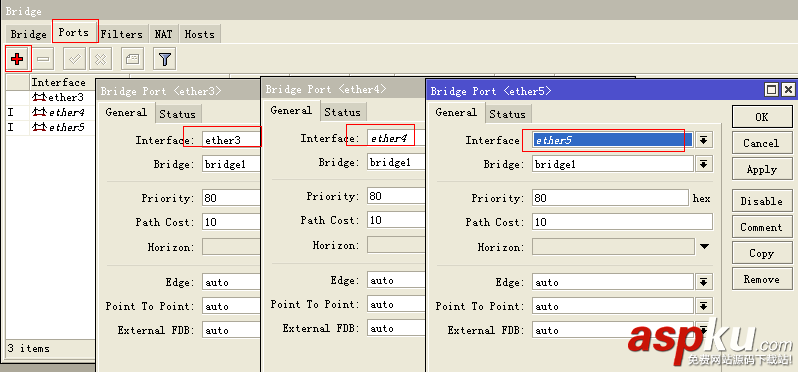Click the Path Cost field in the ether4 window
This screenshot has height=372, width=798.
(x=396, y=220)
